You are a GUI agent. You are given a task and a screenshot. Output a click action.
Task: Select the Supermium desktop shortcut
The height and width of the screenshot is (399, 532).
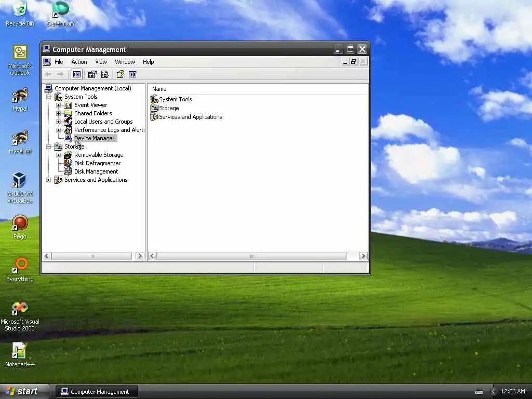coord(60,15)
